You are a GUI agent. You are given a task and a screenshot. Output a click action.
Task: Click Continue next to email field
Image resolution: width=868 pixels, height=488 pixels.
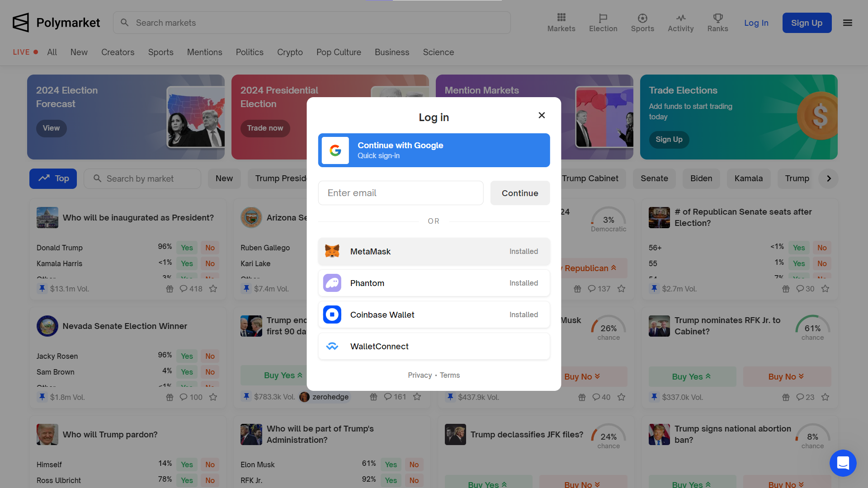point(520,193)
